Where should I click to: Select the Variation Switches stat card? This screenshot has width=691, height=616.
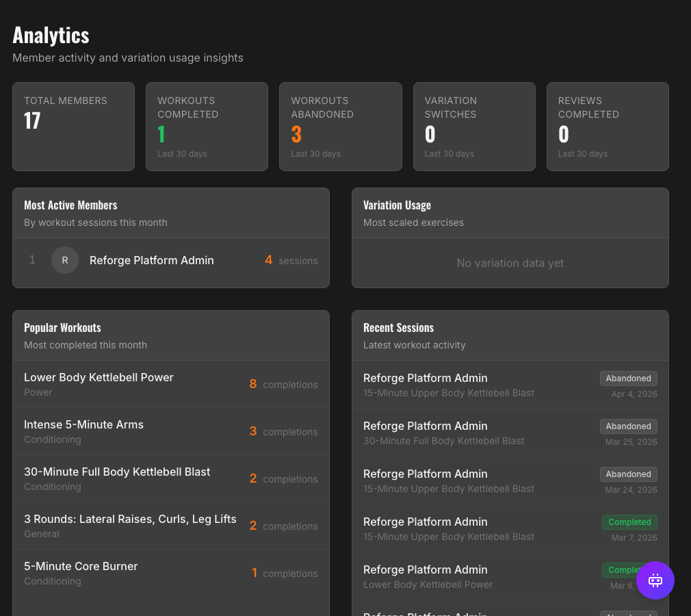pyautogui.click(x=474, y=127)
